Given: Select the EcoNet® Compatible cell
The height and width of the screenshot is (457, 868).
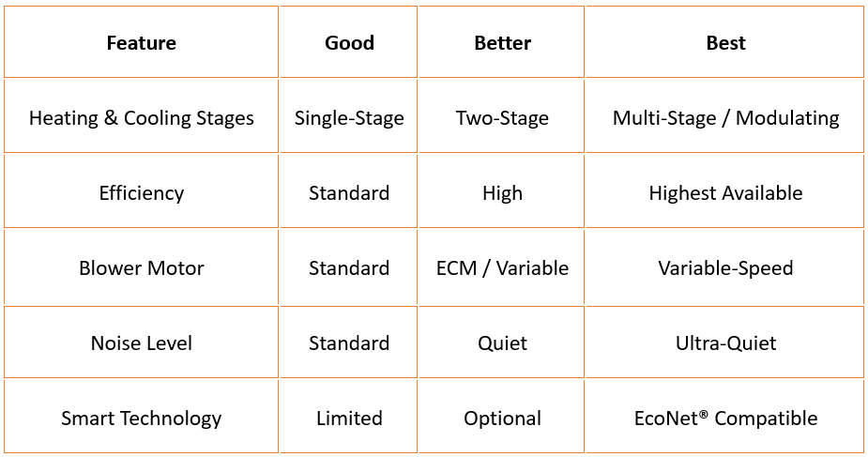Looking at the screenshot, I should tap(725, 419).
